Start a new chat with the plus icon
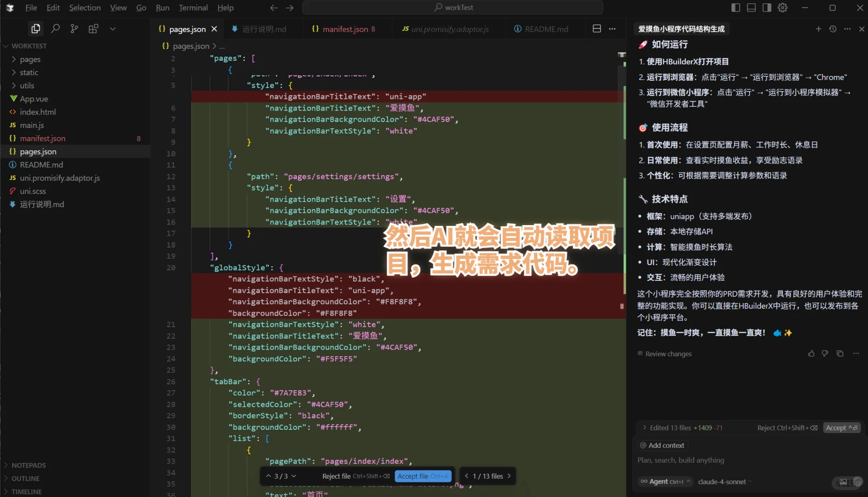Image resolution: width=868 pixels, height=497 pixels. coord(818,29)
